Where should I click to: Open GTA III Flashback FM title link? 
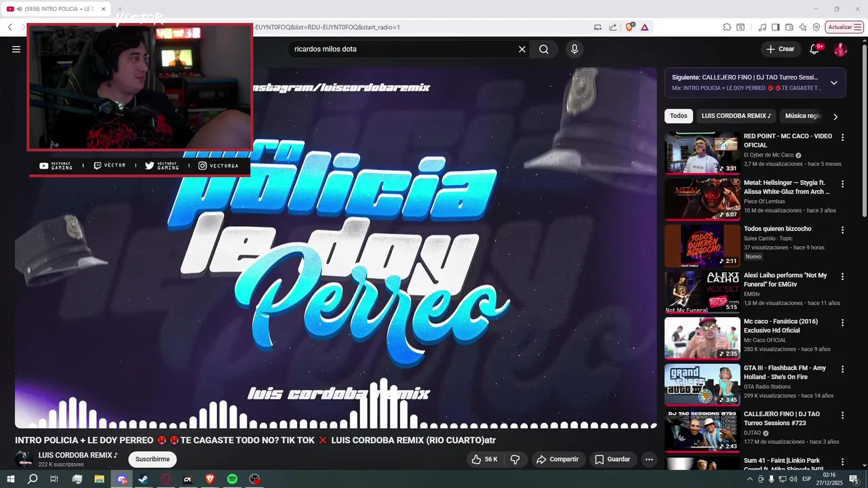785,372
